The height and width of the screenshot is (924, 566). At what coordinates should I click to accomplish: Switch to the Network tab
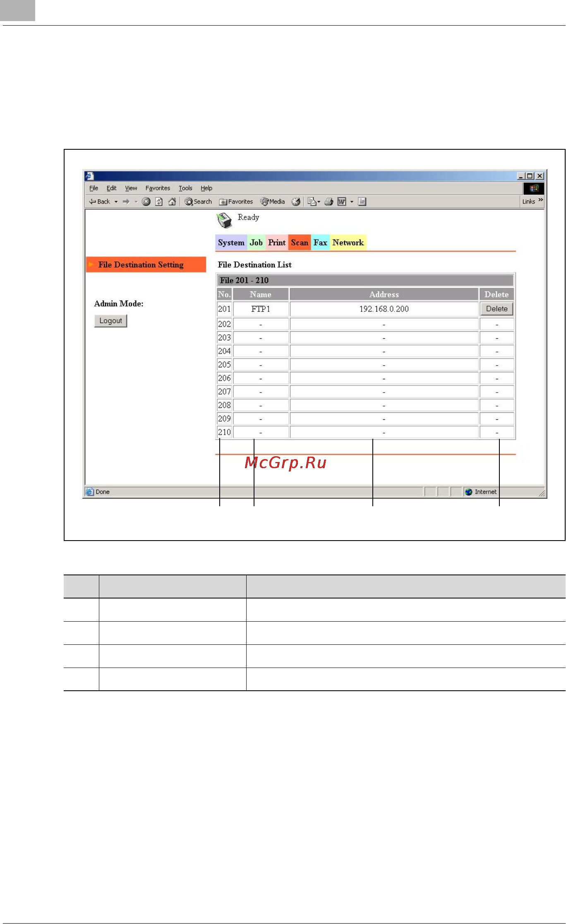(348, 243)
